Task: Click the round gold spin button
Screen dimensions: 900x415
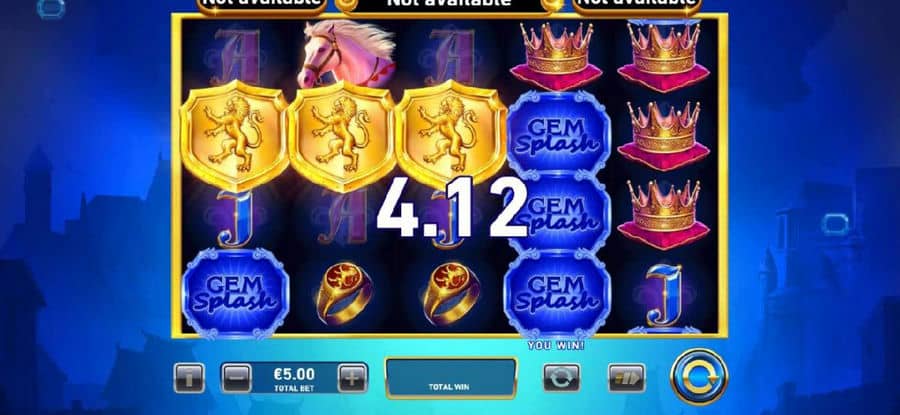Action: pyautogui.click(x=699, y=377)
